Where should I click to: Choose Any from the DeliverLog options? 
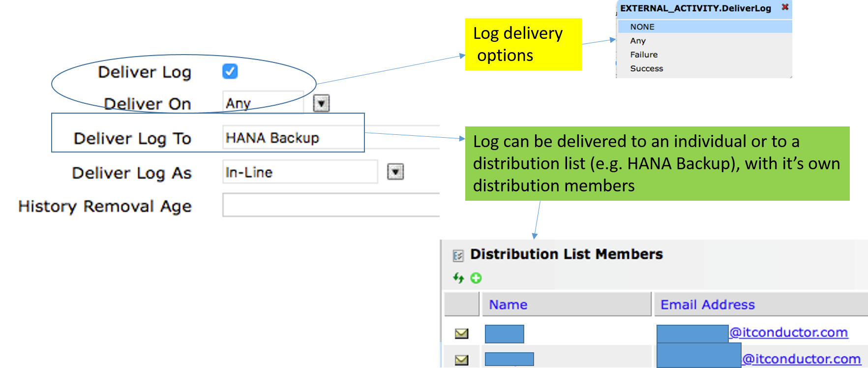(637, 40)
